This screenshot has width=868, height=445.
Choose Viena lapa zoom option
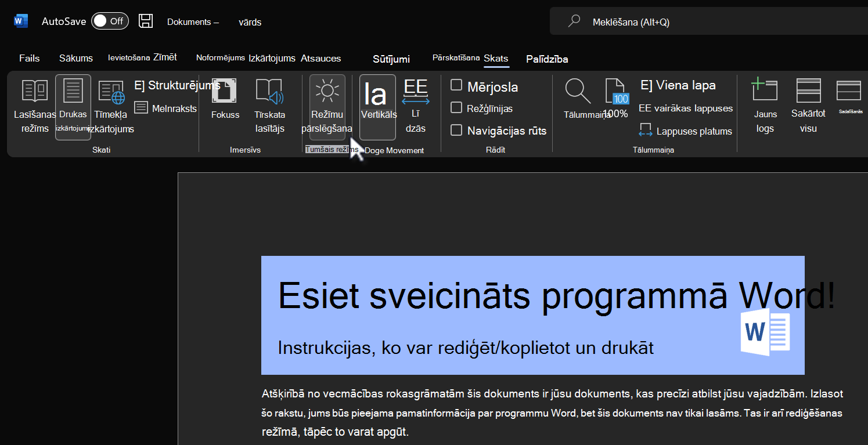[x=678, y=85]
